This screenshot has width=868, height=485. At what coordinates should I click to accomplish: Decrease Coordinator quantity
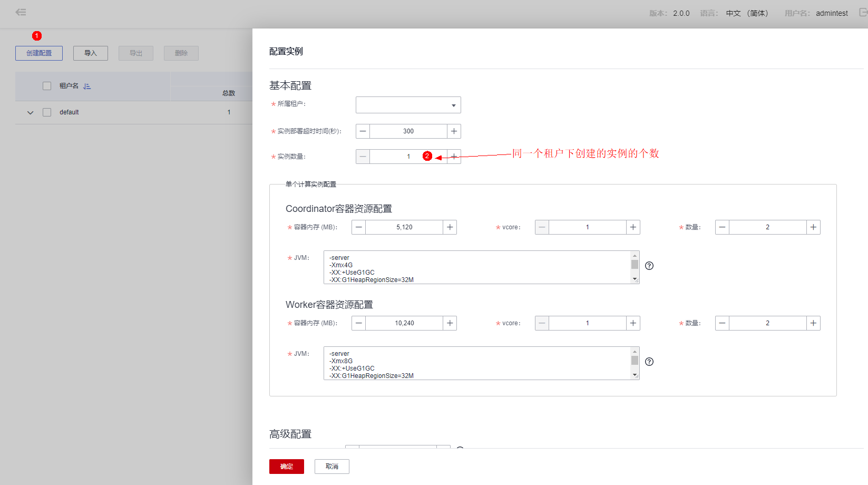click(x=722, y=227)
